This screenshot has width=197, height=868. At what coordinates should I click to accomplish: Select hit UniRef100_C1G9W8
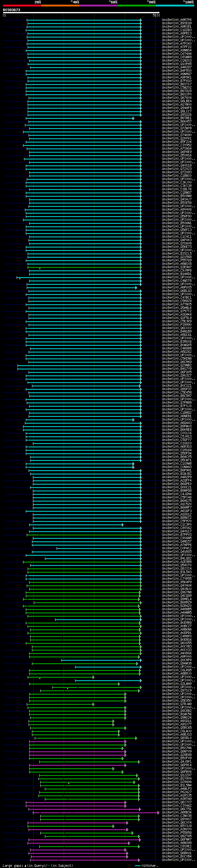177,464
